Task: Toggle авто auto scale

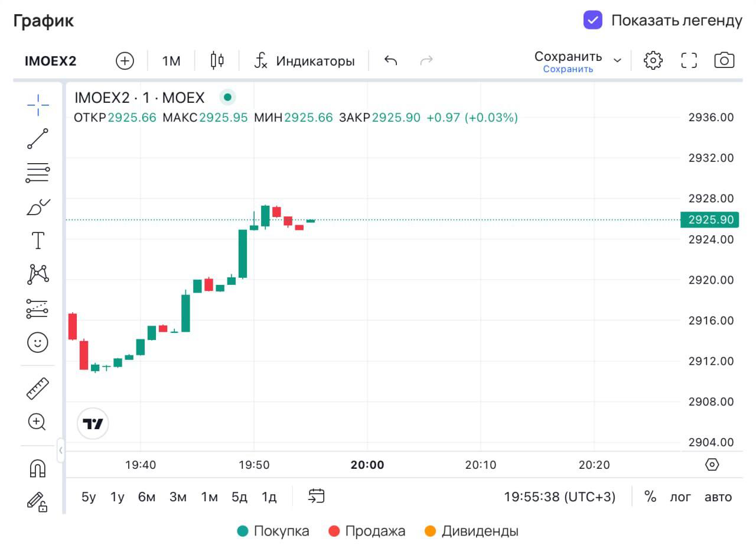Action: tap(718, 497)
